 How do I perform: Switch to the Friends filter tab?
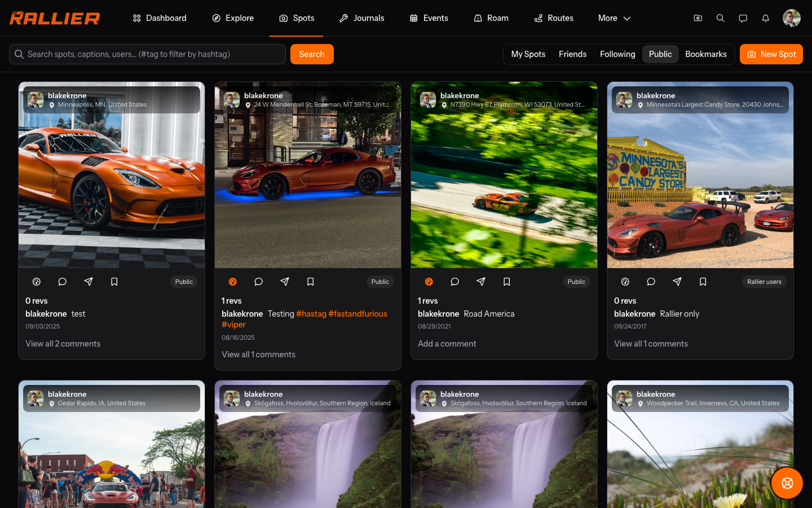point(572,54)
